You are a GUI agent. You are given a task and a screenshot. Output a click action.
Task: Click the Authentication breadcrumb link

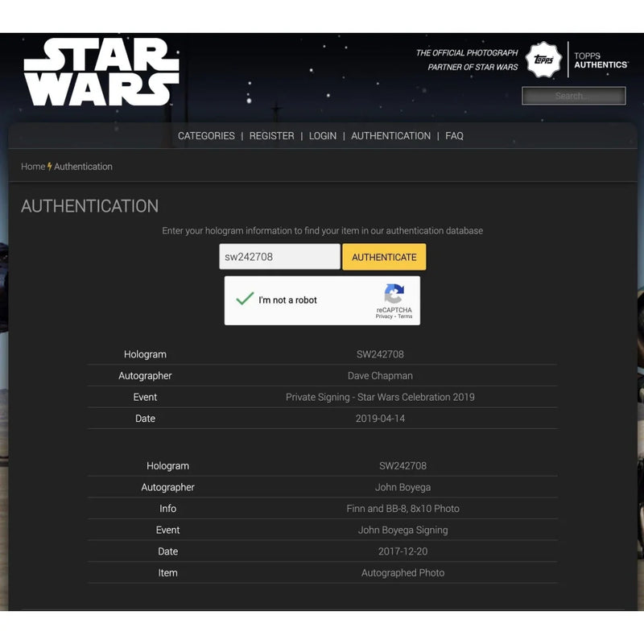[84, 167]
